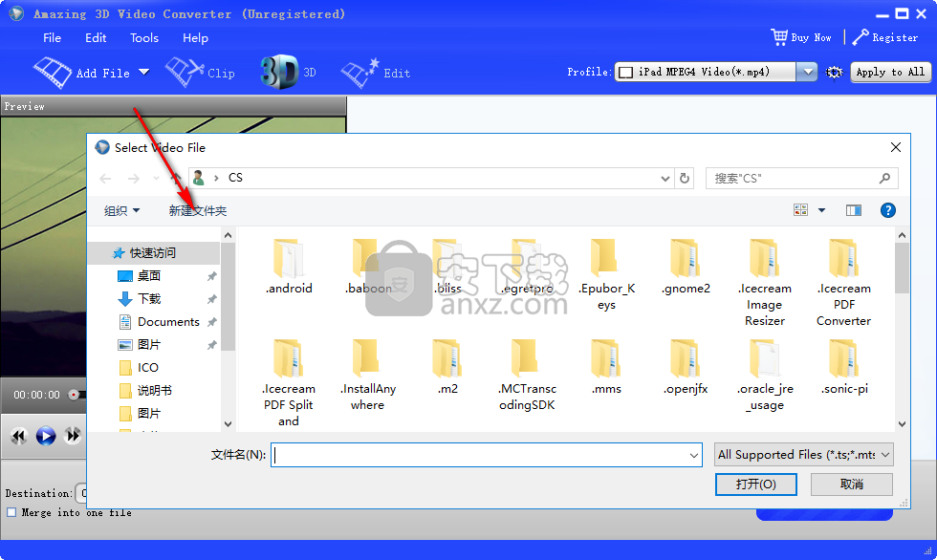Viewport: 937px width, 560px height.
Task: Click 新建文件夹 new folder button
Action: coord(197,211)
